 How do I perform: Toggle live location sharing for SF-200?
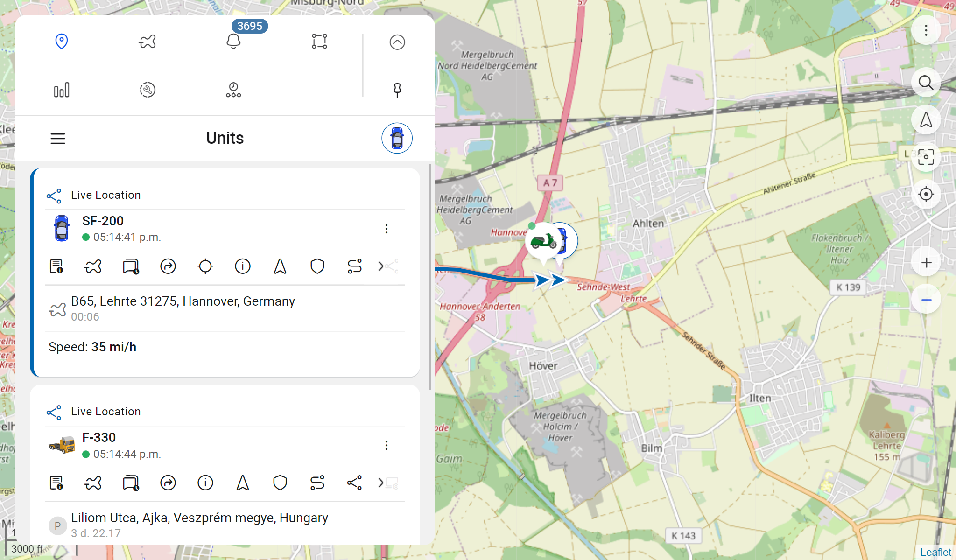tap(54, 196)
